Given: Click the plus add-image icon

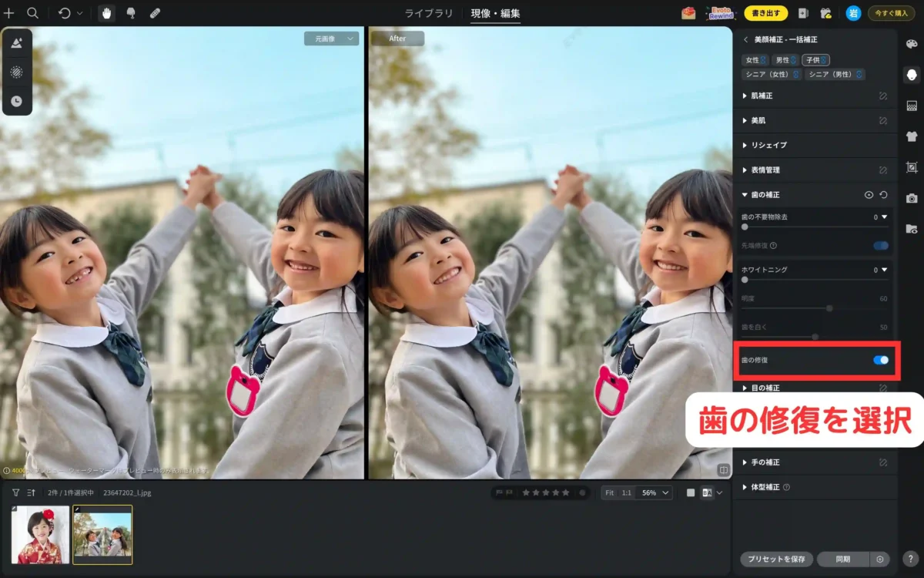Looking at the screenshot, I should click(x=9, y=13).
